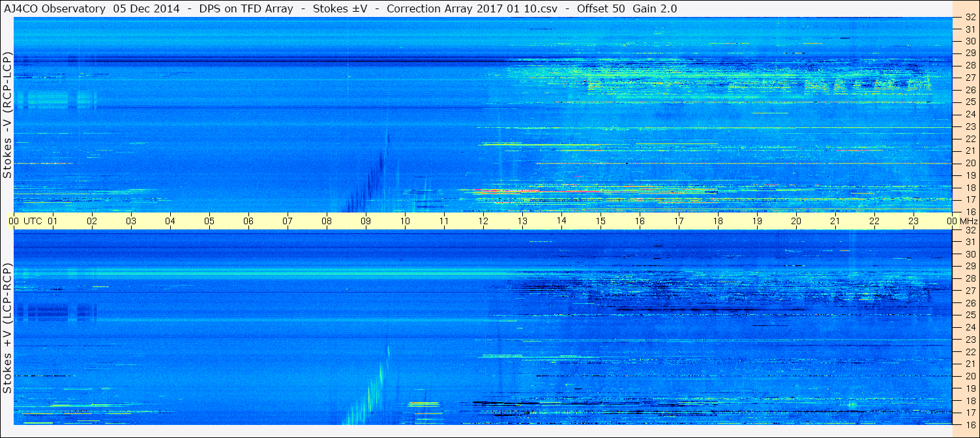Pick the 16 hour marker on the time axis
This screenshot has height=438, width=980.
click(640, 221)
